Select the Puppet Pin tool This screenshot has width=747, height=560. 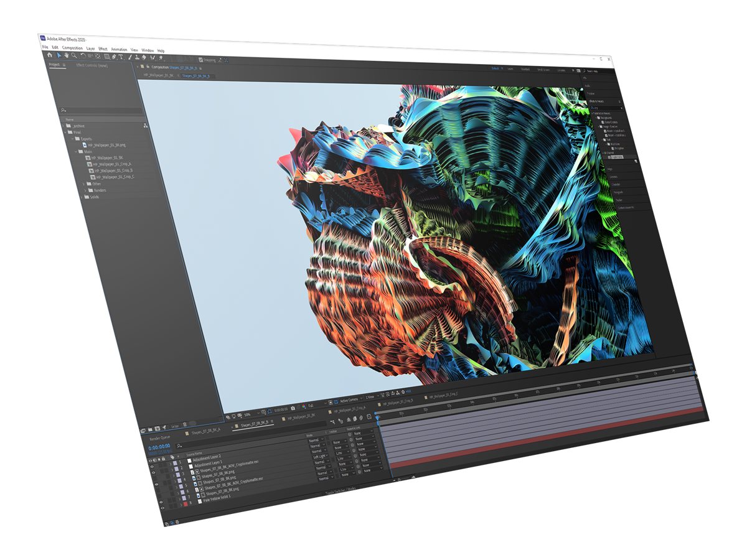click(161, 58)
